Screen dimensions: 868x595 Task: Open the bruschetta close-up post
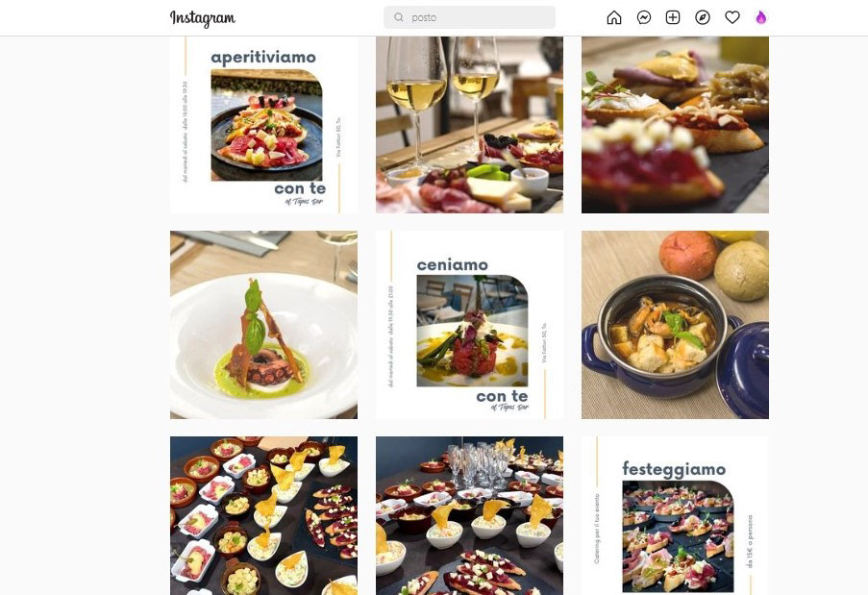[675, 125]
